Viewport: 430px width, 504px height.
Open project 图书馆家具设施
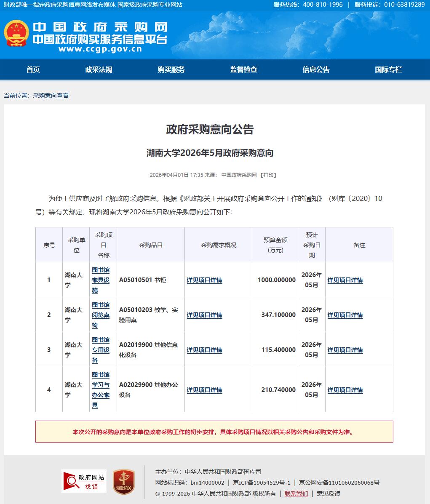[101, 280]
